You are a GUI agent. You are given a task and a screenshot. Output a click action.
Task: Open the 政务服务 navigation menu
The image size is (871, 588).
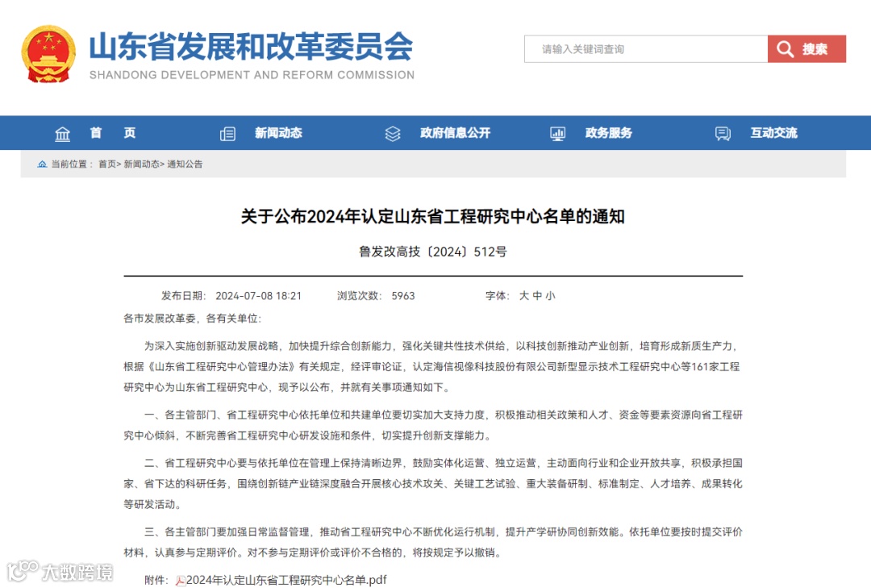point(609,133)
